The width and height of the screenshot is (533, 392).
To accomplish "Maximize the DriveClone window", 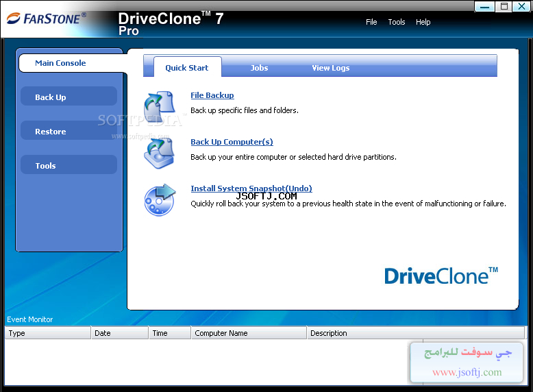I will (x=504, y=6).
